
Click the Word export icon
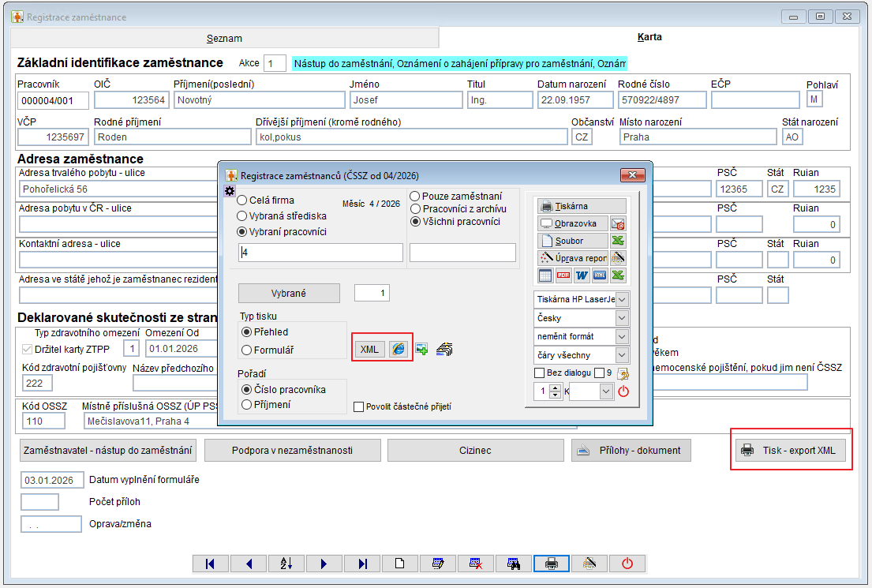582,275
